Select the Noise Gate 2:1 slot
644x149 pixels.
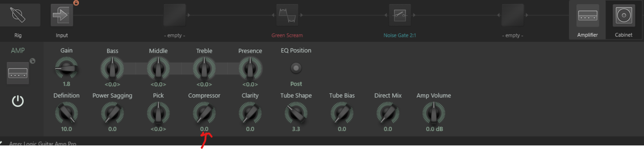point(400,15)
